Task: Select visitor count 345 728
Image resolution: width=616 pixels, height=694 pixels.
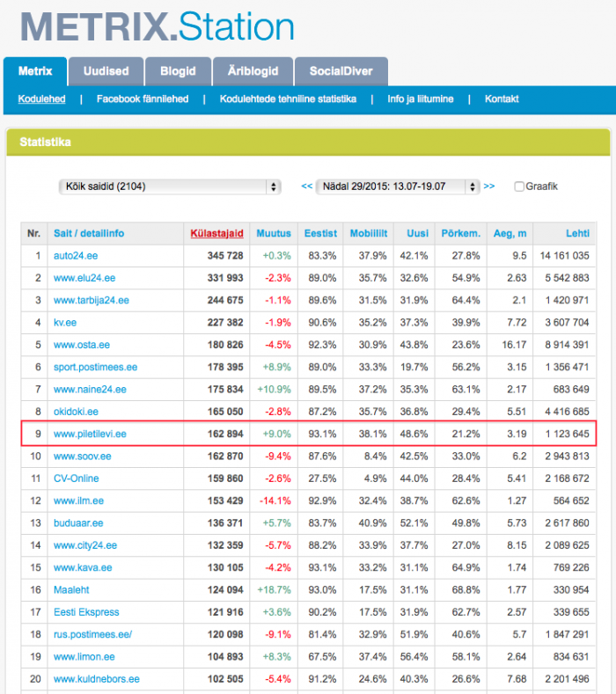Action: (x=225, y=256)
